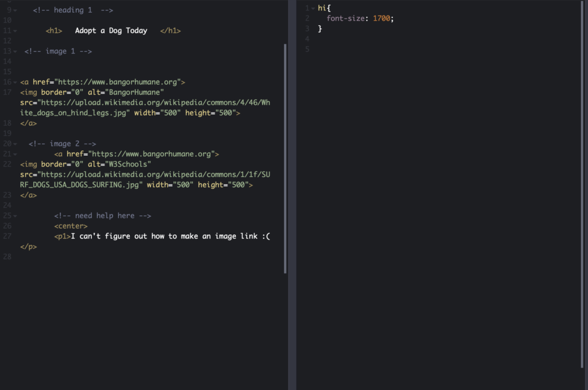The width and height of the screenshot is (588, 390).
Task: Click the 'need help here' comment
Action: click(x=102, y=216)
